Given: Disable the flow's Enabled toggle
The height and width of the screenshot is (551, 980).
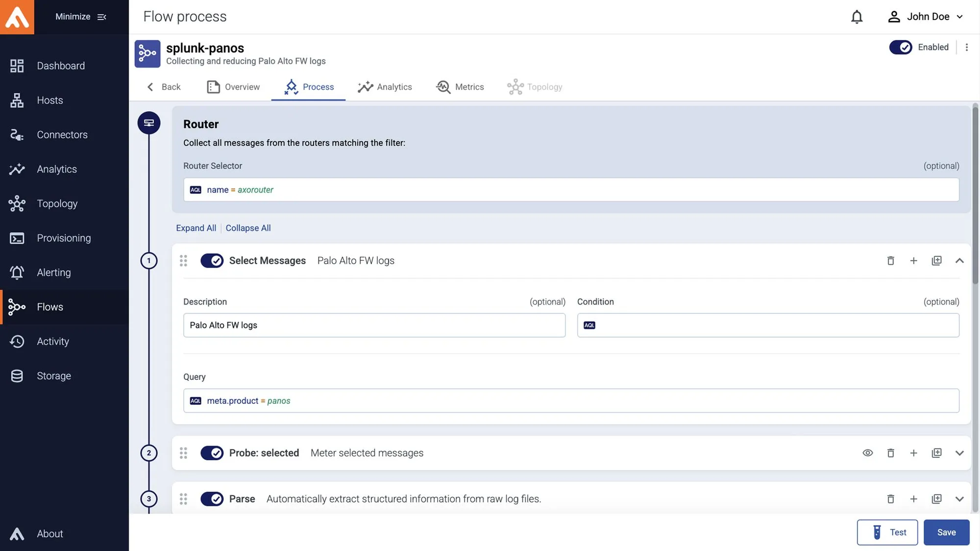Looking at the screenshot, I should pyautogui.click(x=901, y=47).
